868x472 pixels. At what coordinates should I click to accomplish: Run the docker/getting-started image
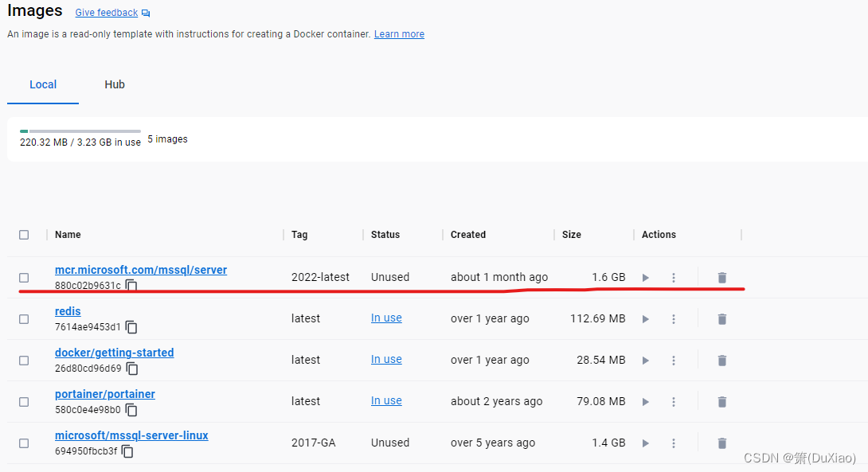tap(646, 361)
